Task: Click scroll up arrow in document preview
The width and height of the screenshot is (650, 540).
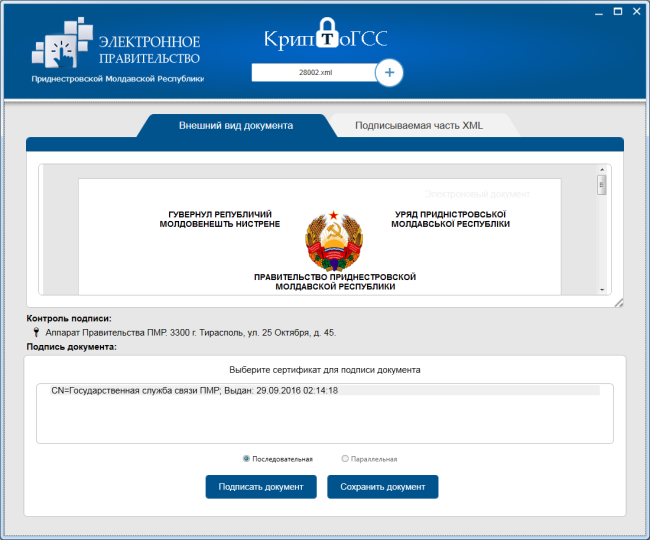Action: pos(602,169)
